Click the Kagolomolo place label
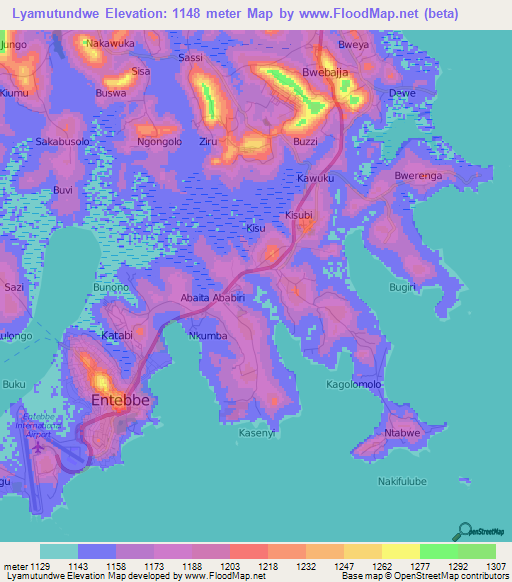Viewport: 512px width, 582px height. (x=354, y=385)
